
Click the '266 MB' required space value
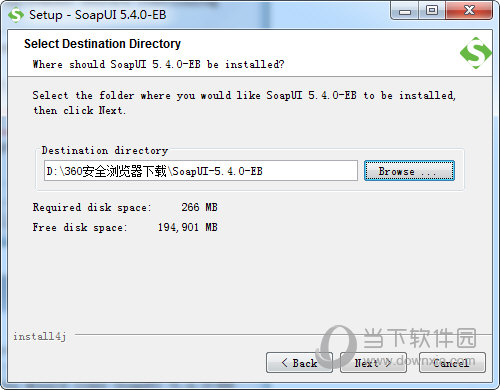pyautogui.click(x=199, y=207)
